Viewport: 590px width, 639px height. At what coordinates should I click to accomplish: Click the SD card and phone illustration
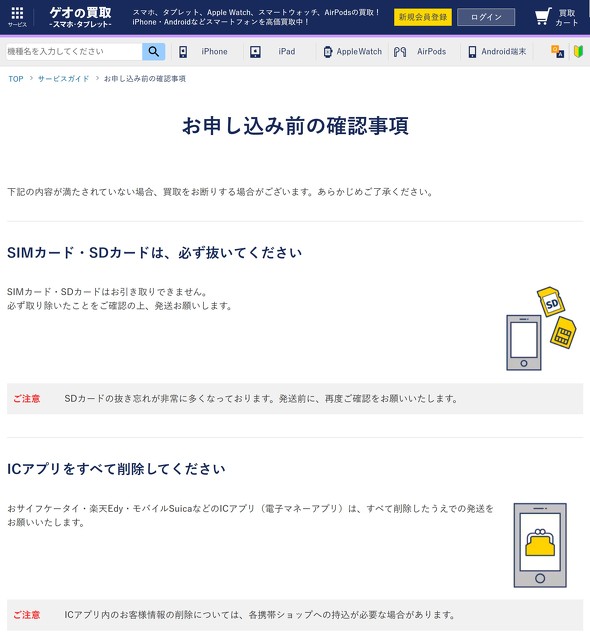point(542,328)
